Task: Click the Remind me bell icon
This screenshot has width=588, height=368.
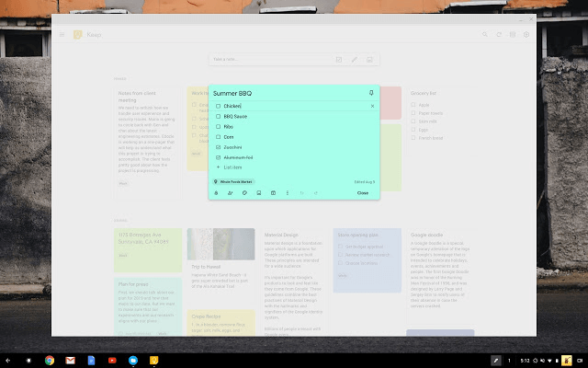Action: [217, 193]
